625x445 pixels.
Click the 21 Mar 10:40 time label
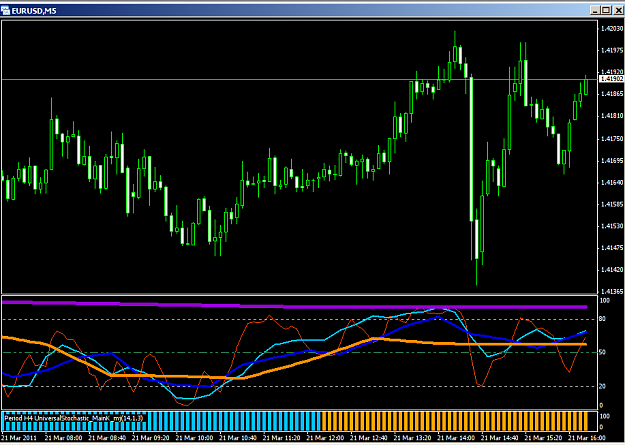point(236,437)
